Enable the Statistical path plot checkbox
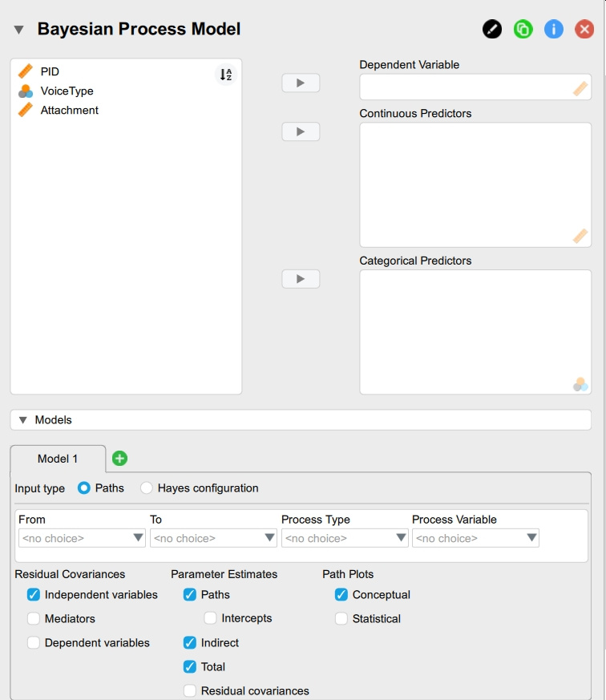The image size is (606, 700). click(341, 619)
